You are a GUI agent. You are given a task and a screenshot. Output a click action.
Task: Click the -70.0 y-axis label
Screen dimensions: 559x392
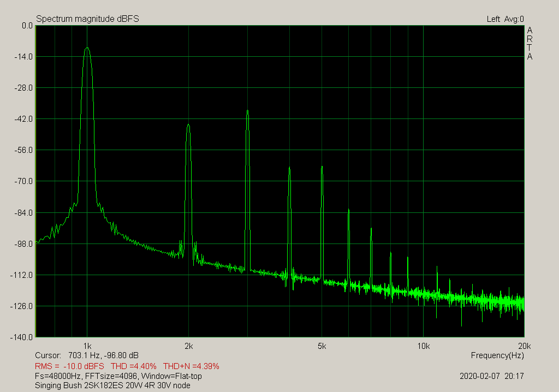(23, 181)
